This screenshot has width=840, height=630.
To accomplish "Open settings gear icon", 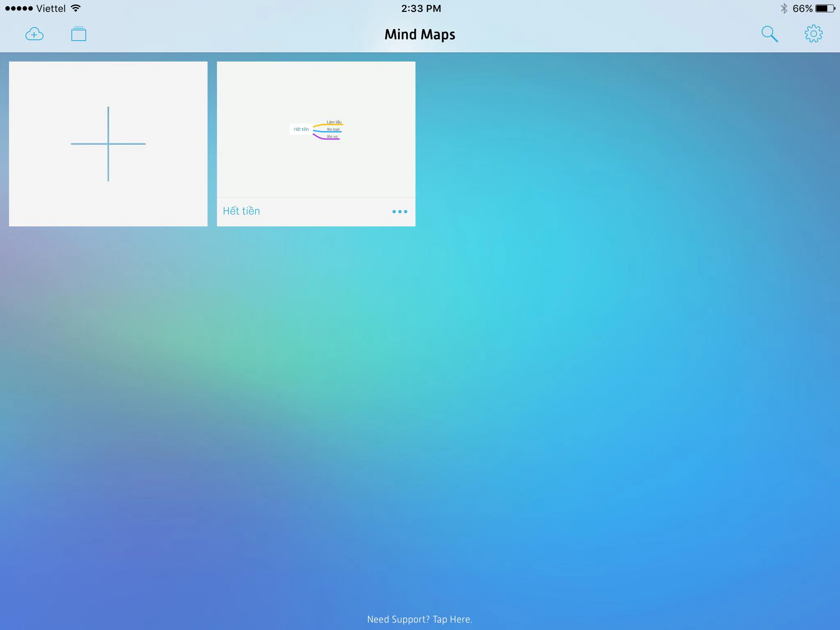I will (813, 34).
